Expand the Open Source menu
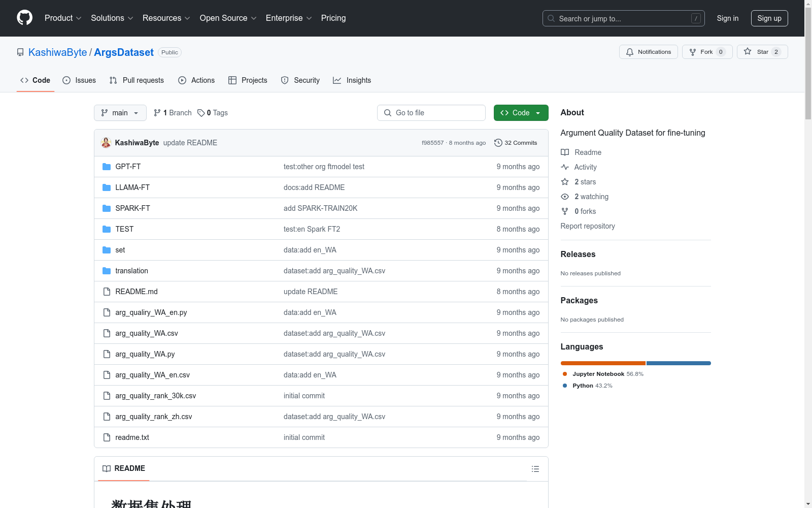The image size is (812, 508). [x=228, y=18]
